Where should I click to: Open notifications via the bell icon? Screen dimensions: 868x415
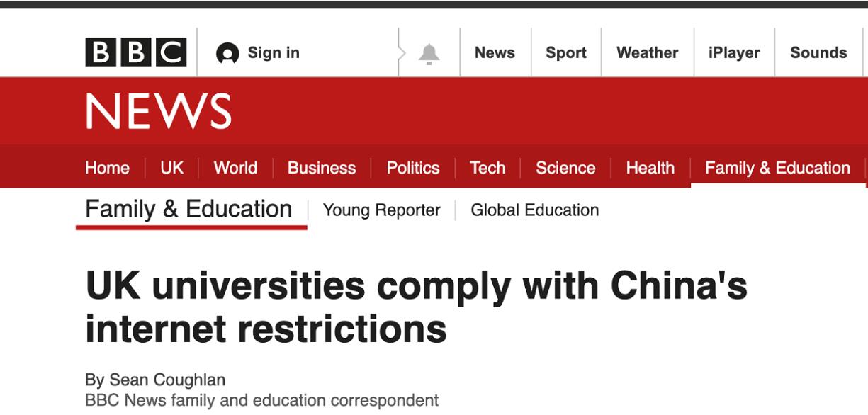click(x=429, y=54)
